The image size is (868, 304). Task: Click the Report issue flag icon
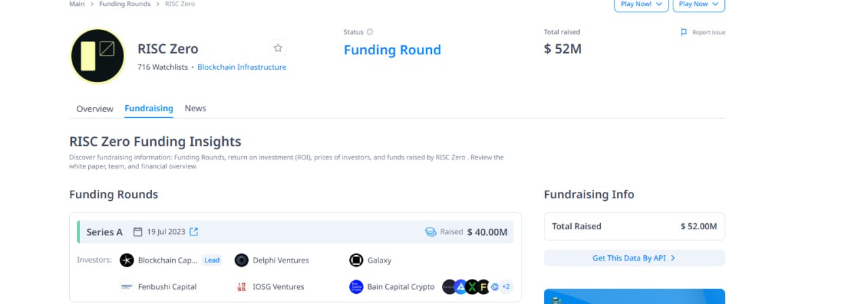click(x=684, y=32)
